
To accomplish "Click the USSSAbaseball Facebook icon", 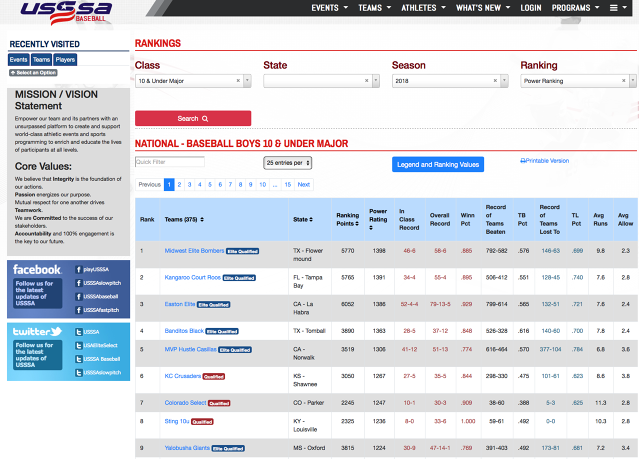I will click(79, 296).
